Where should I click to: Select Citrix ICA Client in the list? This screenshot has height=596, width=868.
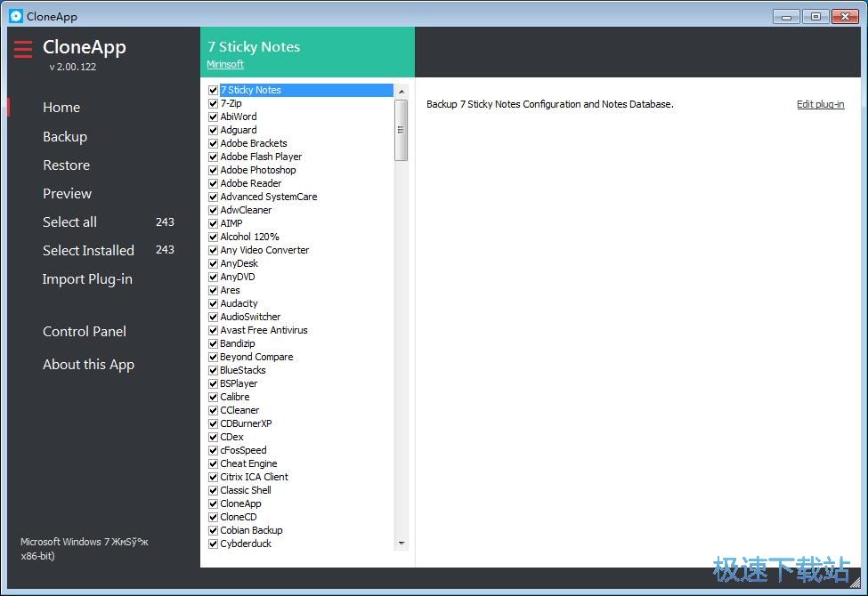pyautogui.click(x=254, y=477)
